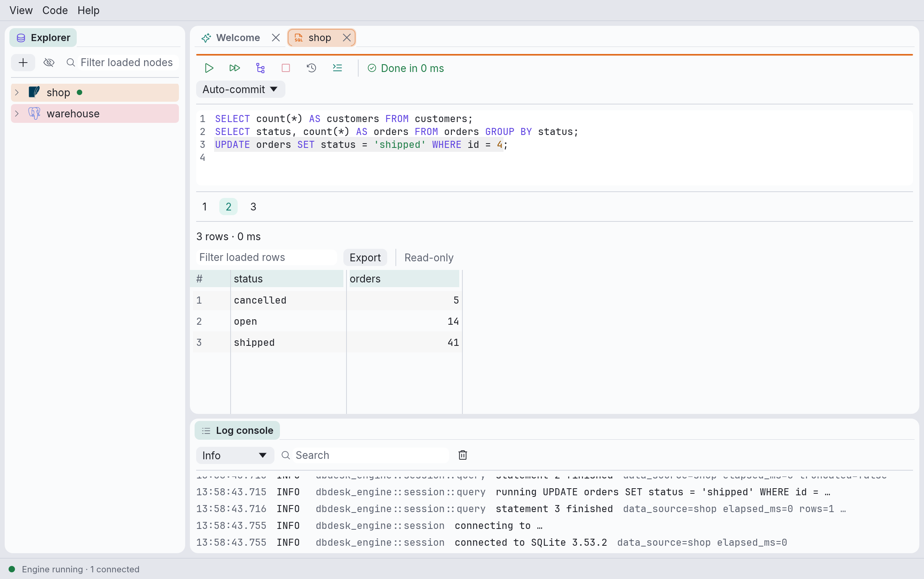This screenshot has height=579, width=924.
Task: Run the current query with the play icon
Action: pos(209,68)
